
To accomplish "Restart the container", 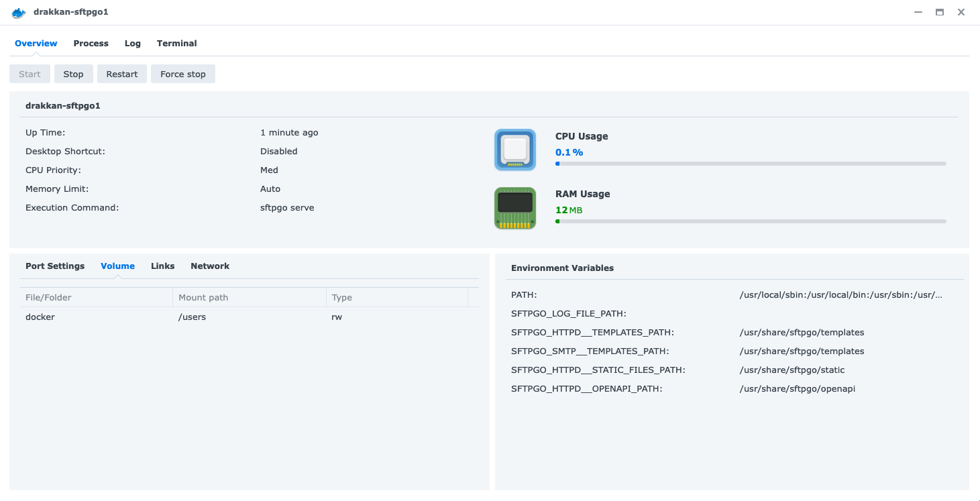I will click(122, 74).
